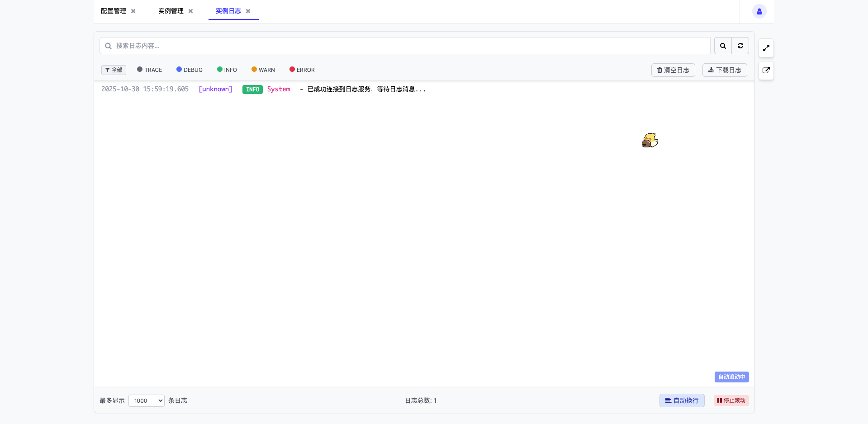Click the user avatar icon at the top right
The image size is (868, 424).
pos(759,11)
